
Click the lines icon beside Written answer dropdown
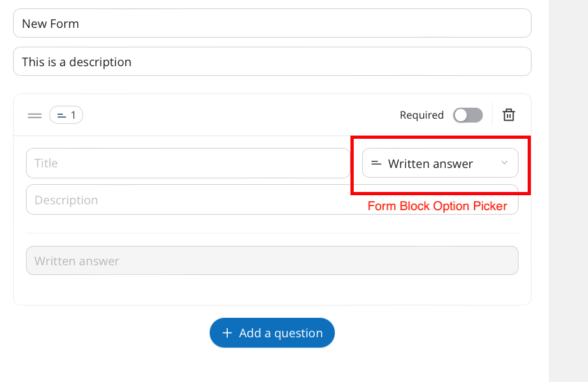(x=376, y=163)
